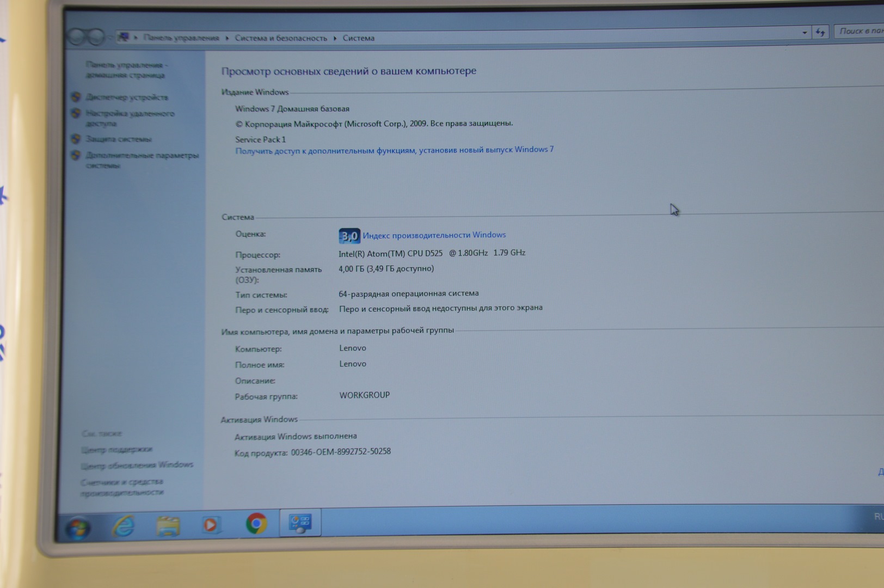Open Google Chrome from the taskbar
Screen dimensions: 884x588
pos(256,524)
